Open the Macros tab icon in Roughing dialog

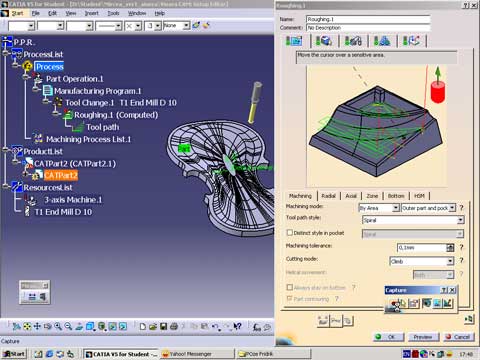(411, 41)
